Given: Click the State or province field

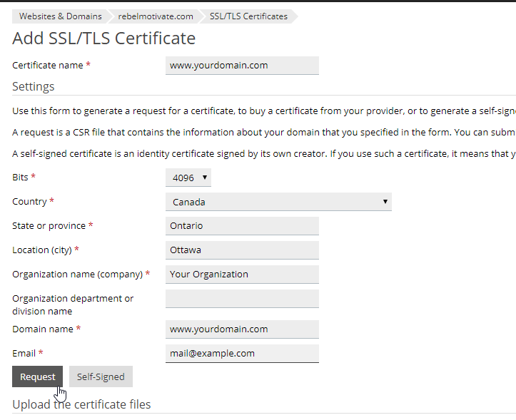Looking at the screenshot, I should tap(242, 226).
